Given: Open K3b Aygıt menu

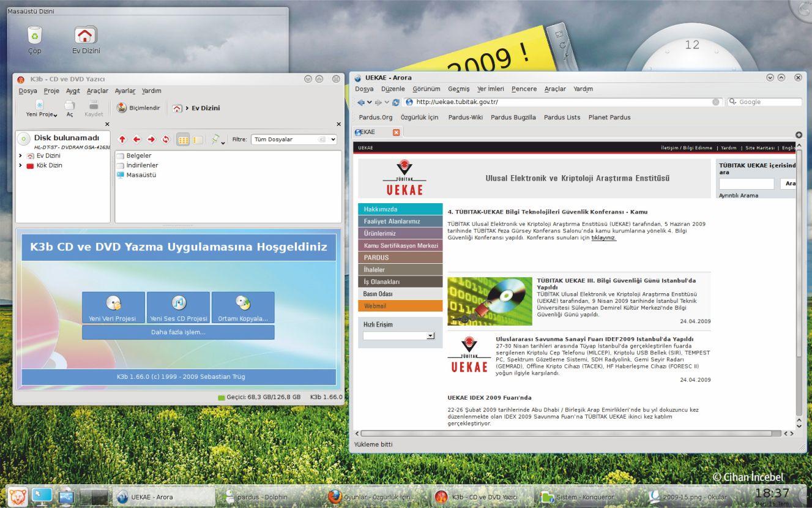Looking at the screenshot, I should (x=73, y=91).
